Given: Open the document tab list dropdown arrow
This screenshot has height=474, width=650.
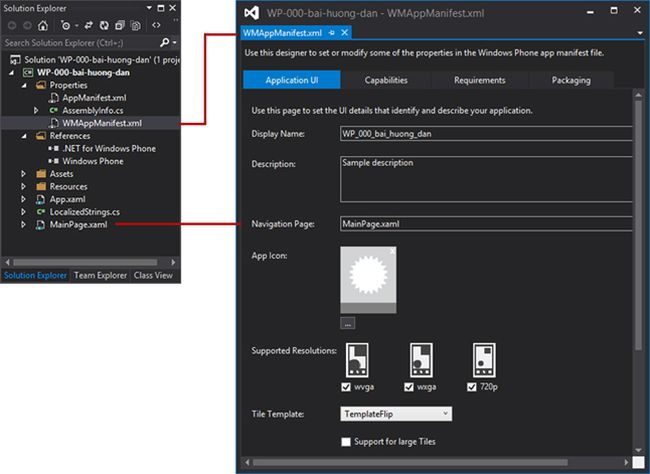Looking at the screenshot, I should pos(640,33).
